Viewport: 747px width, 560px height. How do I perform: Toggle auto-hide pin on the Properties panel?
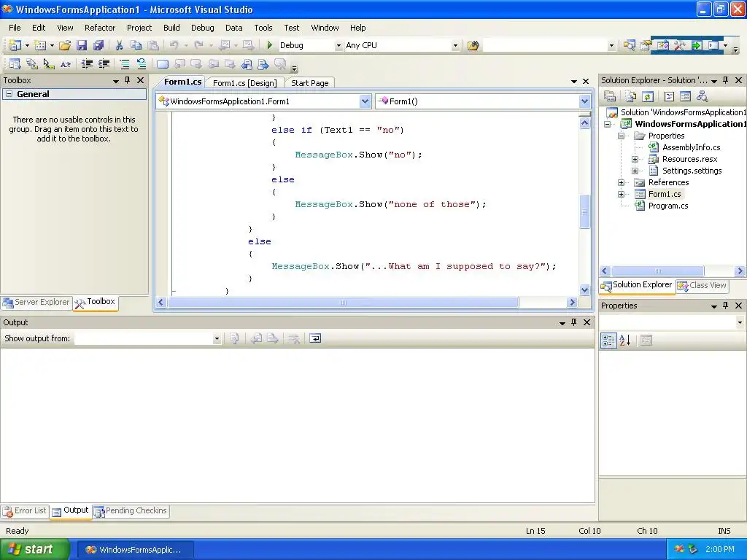click(x=726, y=306)
